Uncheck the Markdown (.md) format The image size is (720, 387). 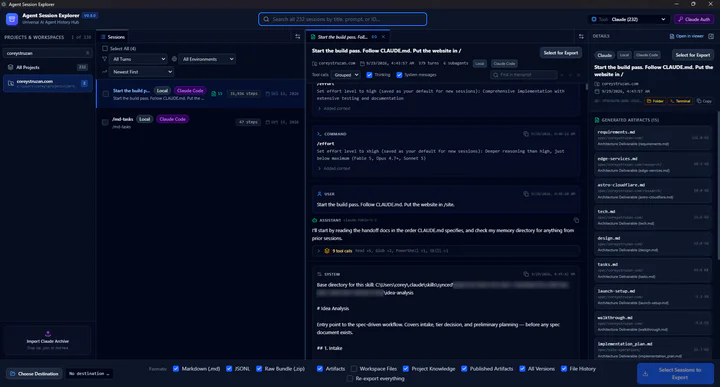176,369
